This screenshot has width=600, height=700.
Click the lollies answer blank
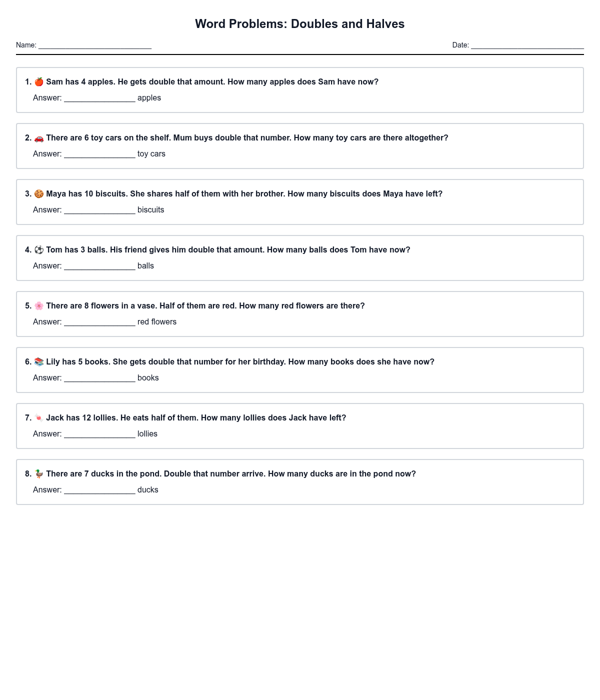coord(99,434)
